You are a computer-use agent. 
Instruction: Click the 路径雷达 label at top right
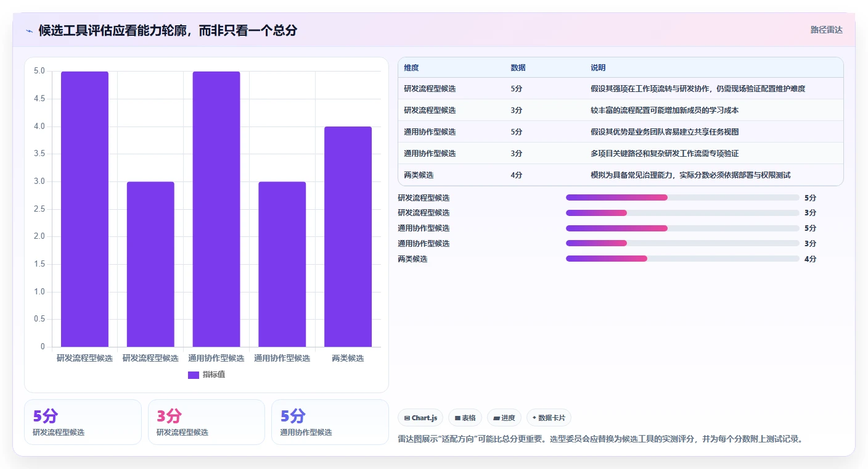pos(826,30)
